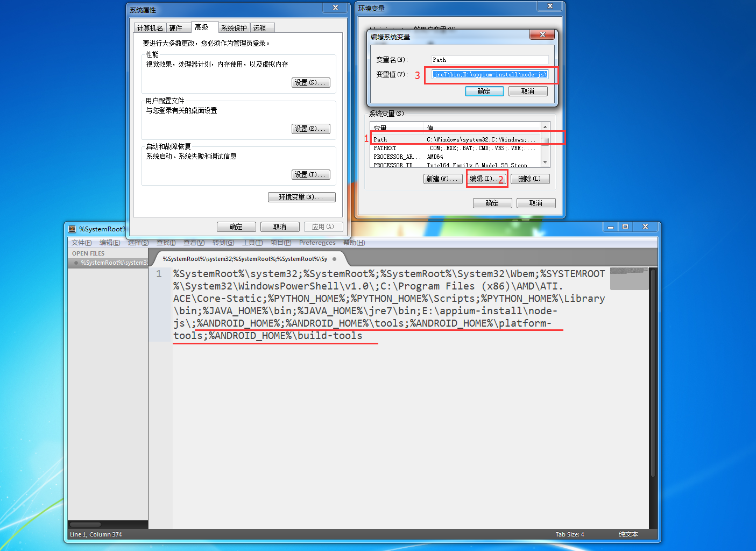Click line number 1 in gutter
The image size is (756, 551).
point(159,274)
